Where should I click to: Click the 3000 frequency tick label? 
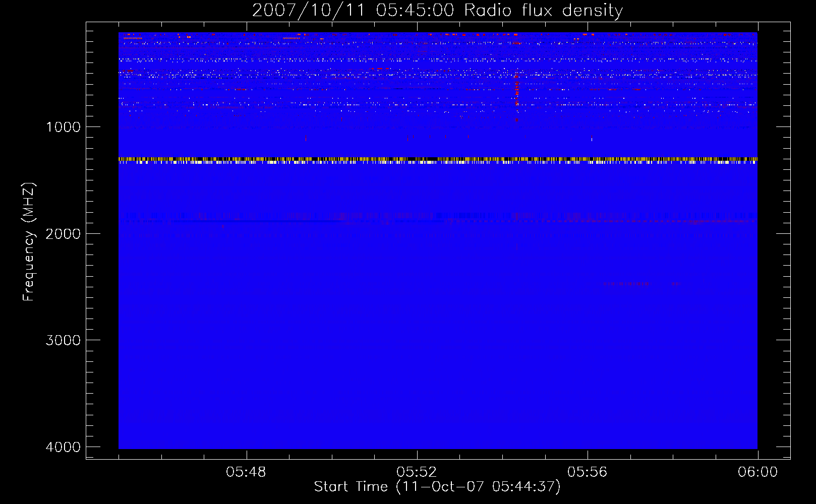63,340
